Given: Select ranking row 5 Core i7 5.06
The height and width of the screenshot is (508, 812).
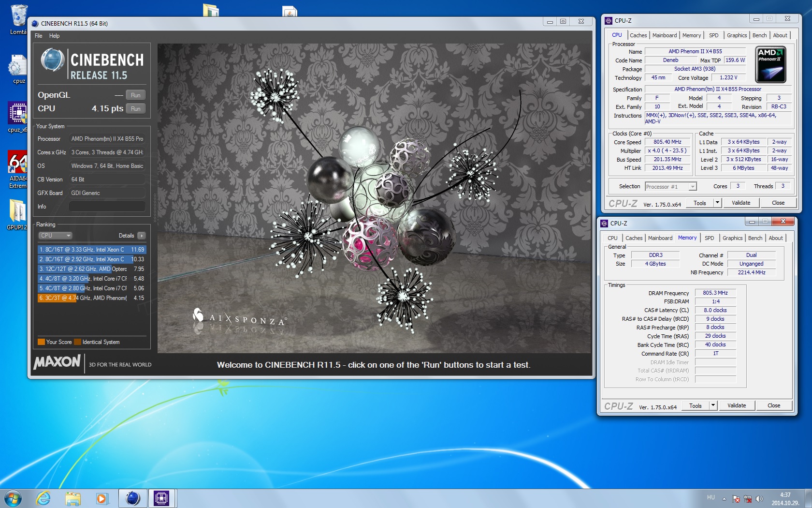Looking at the screenshot, I should (x=92, y=288).
